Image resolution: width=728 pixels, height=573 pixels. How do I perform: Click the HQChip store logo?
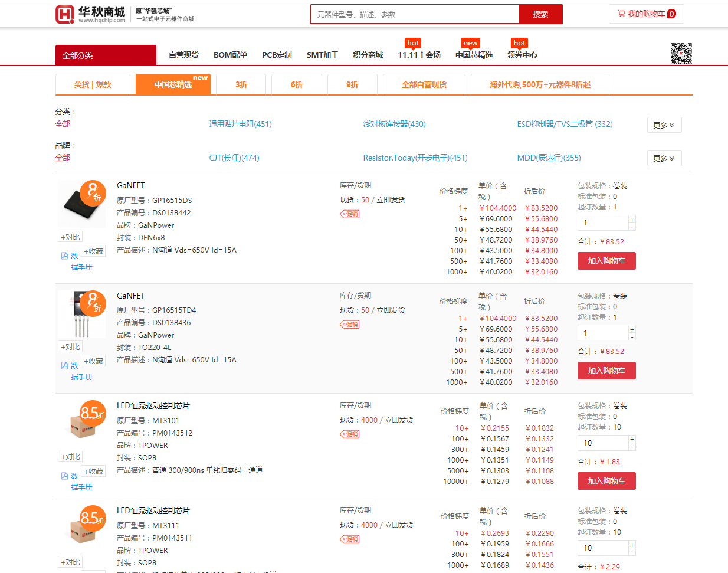click(90, 14)
